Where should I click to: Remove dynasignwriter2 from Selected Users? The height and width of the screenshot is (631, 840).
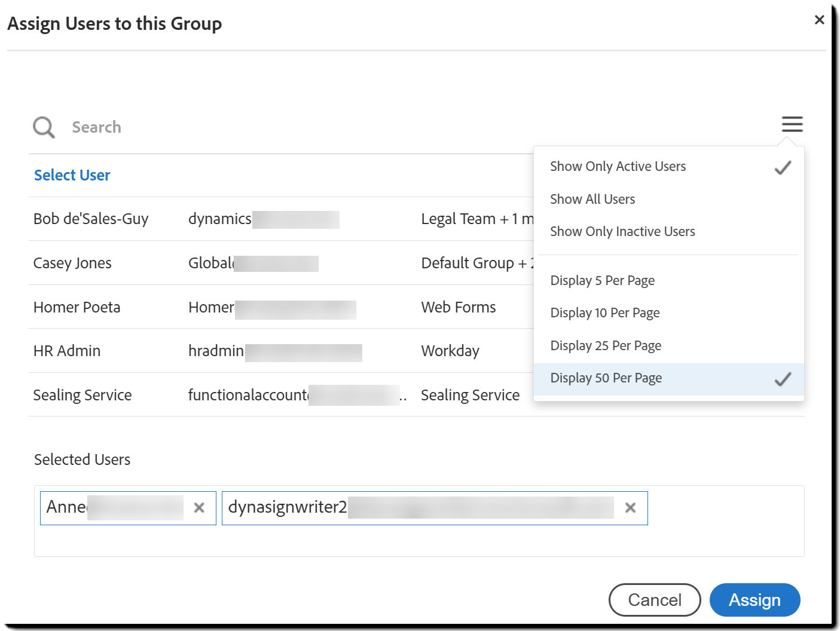coord(630,508)
